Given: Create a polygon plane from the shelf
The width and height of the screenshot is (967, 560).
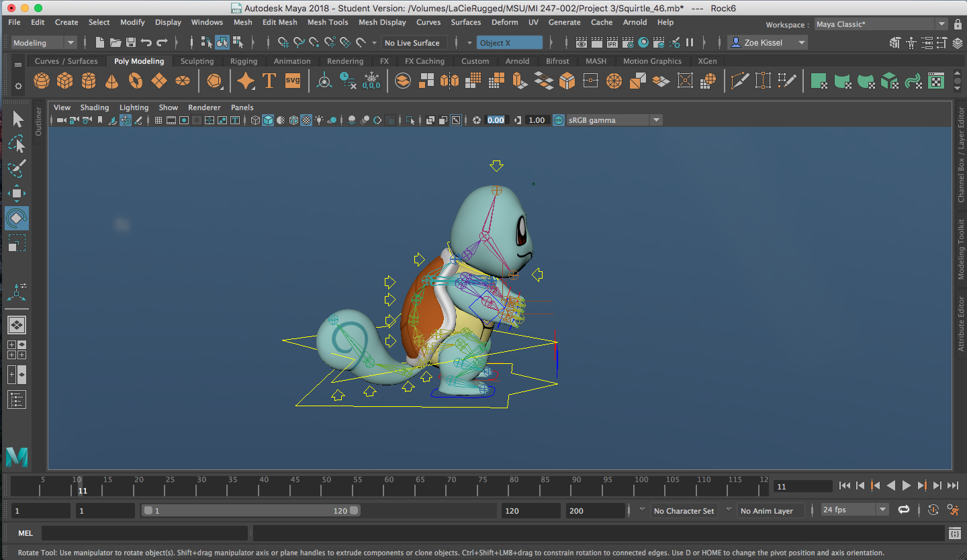Looking at the screenshot, I should coord(159,81).
